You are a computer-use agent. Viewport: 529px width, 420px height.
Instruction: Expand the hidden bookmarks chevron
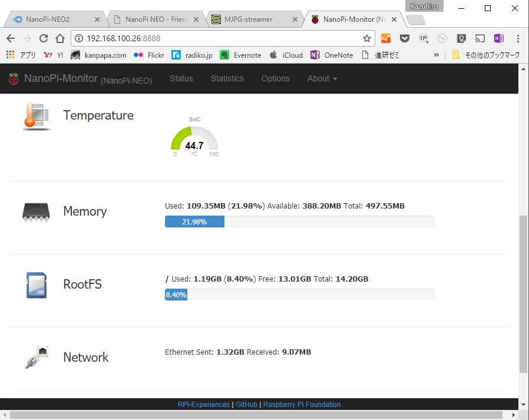pos(436,55)
